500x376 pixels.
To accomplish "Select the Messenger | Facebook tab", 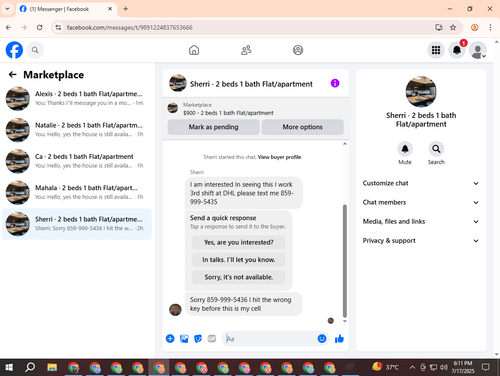I will coord(66,9).
